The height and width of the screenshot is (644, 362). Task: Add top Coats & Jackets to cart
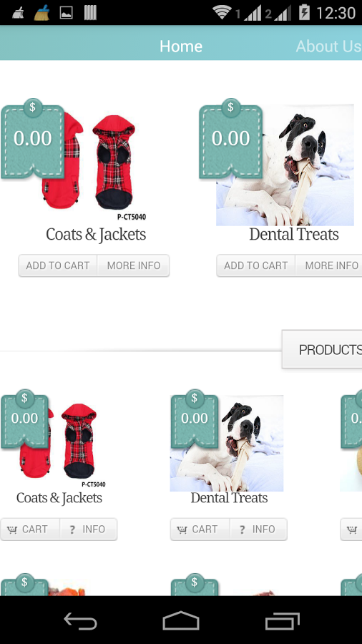click(58, 265)
